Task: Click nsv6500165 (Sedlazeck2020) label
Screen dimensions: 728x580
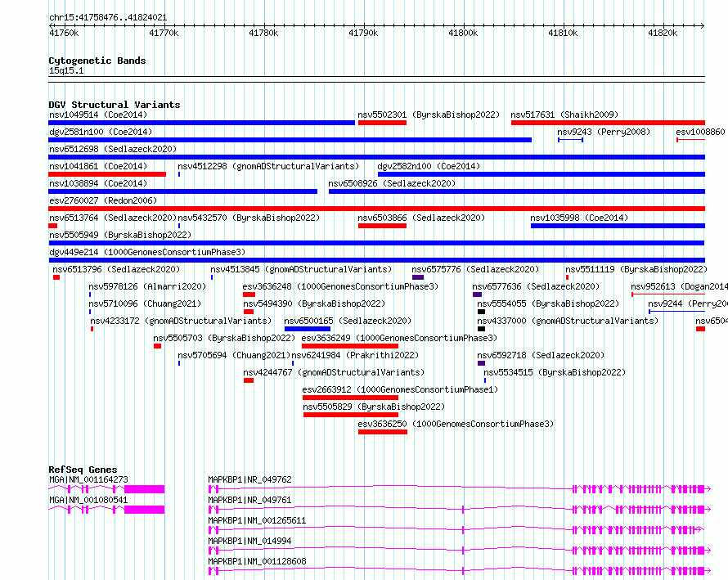Action: (348, 321)
